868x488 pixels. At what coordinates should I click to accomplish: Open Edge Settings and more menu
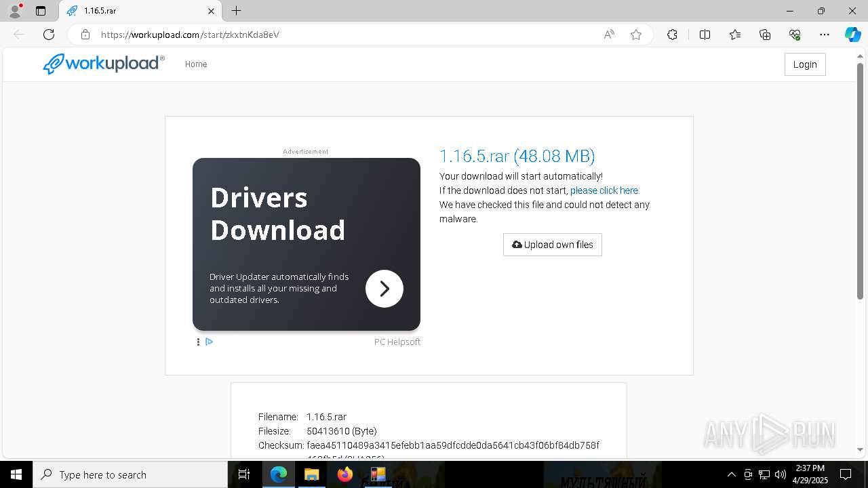pos(825,35)
